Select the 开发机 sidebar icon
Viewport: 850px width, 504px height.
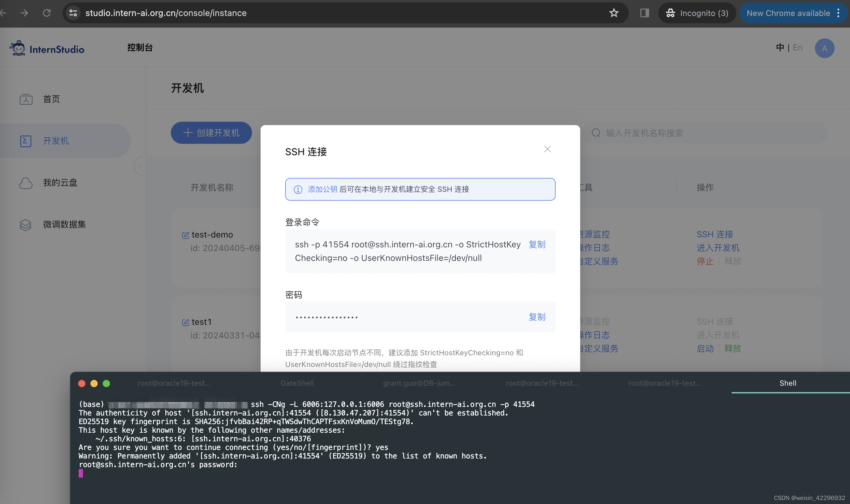[x=26, y=141]
